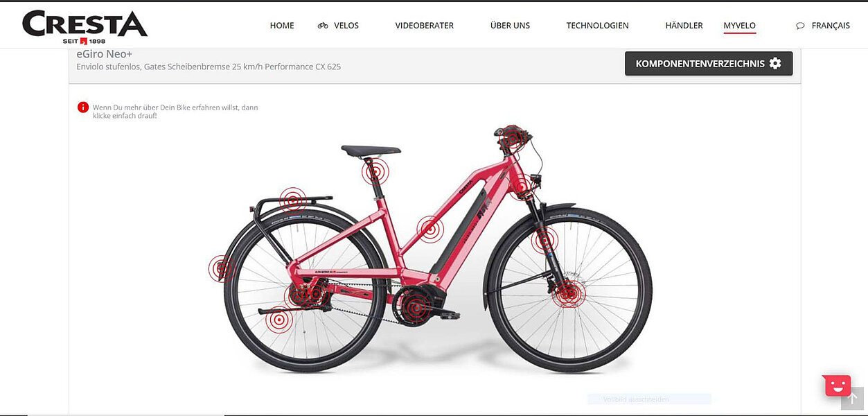The height and width of the screenshot is (416, 868).
Task: Open the Komponentenverzeichnis button
Action: pyautogui.click(x=709, y=64)
